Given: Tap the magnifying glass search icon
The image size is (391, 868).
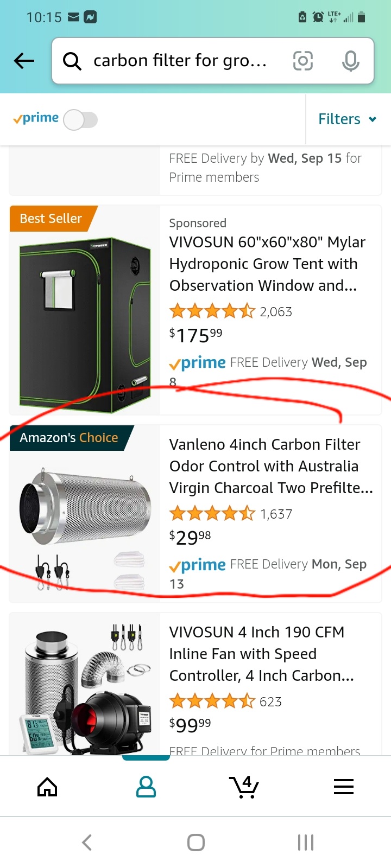Looking at the screenshot, I should (x=72, y=61).
